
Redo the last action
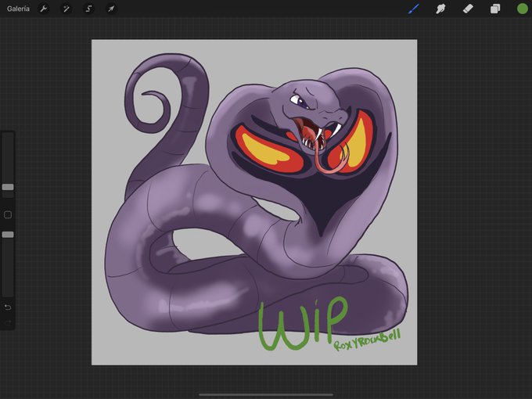tap(8, 322)
